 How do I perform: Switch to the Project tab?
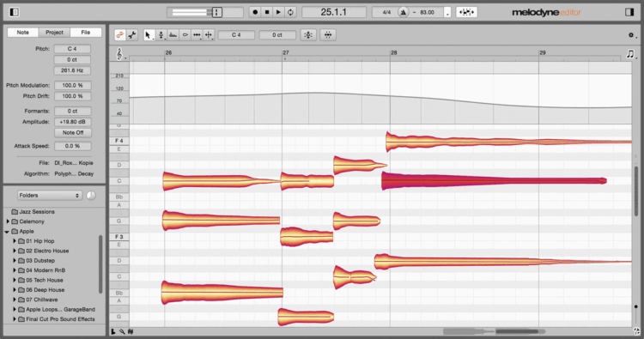tap(54, 32)
